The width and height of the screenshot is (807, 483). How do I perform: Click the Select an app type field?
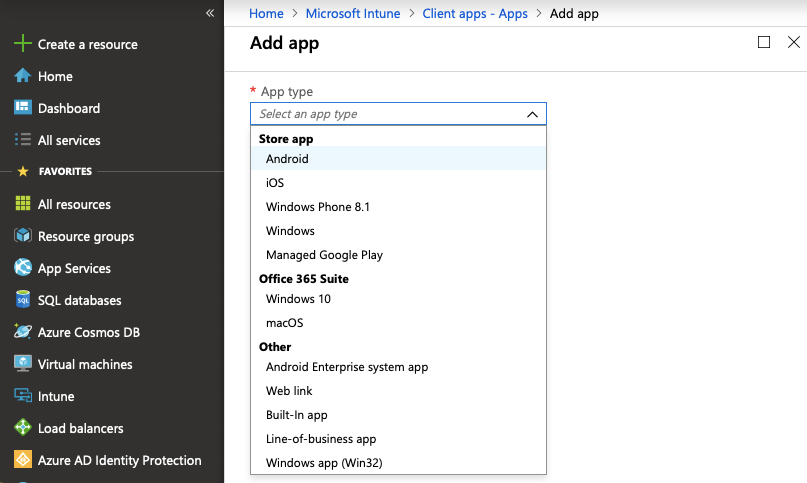[398, 114]
